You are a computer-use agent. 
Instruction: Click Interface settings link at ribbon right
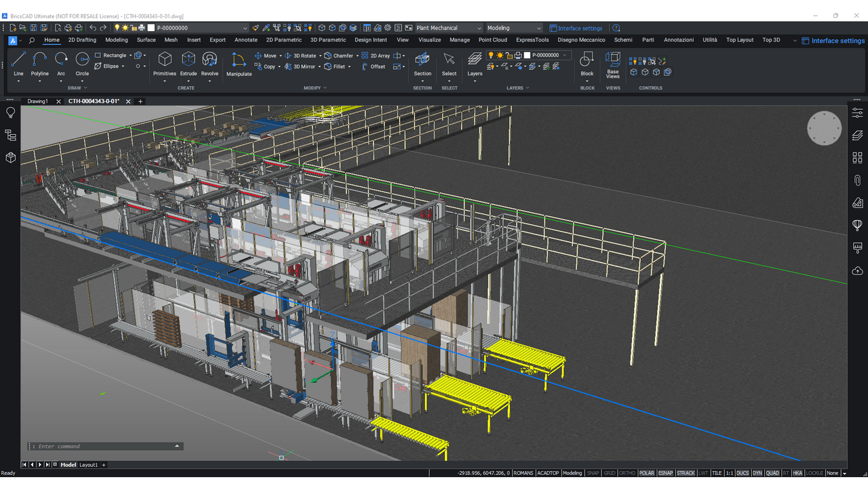(x=833, y=41)
